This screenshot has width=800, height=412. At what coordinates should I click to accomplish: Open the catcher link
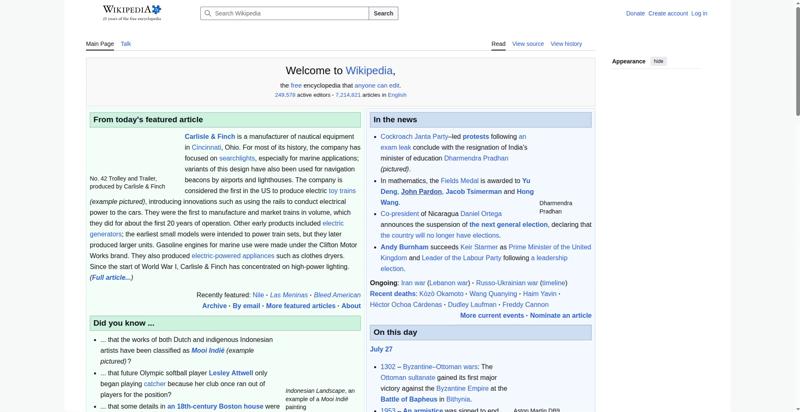pyautogui.click(x=155, y=383)
